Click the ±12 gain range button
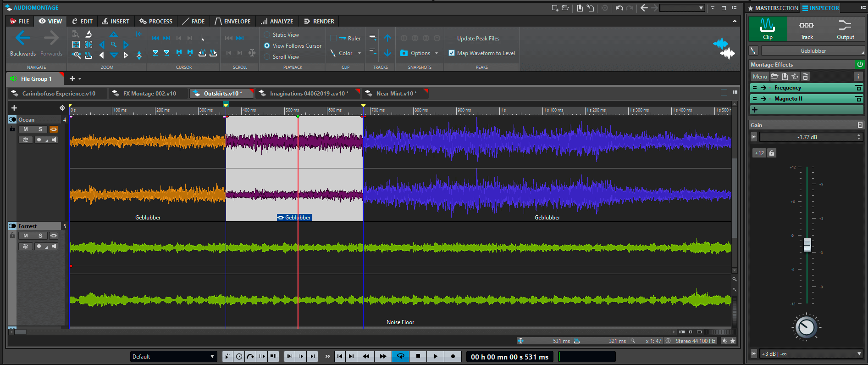Viewport: 868px width, 365px height. pos(759,153)
